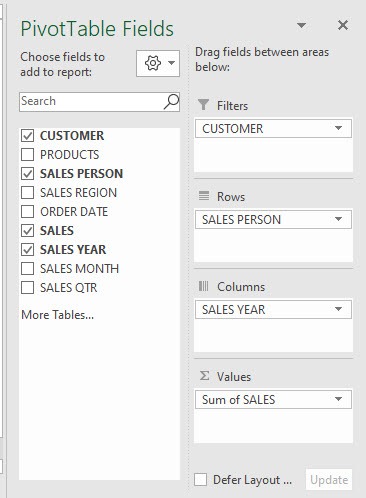This screenshot has width=366, height=498.
Task: Select the SALES QTR field name
Action: (x=69, y=288)
